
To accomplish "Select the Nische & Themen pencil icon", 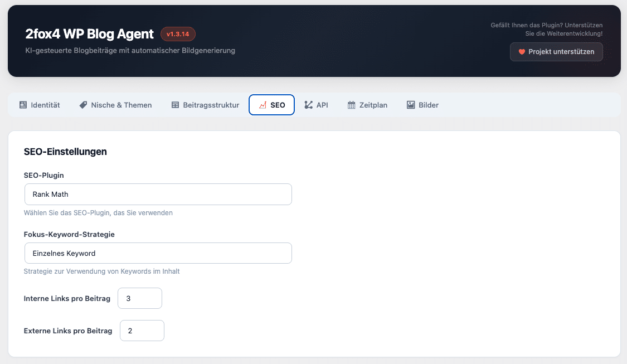I will [82, 104].
